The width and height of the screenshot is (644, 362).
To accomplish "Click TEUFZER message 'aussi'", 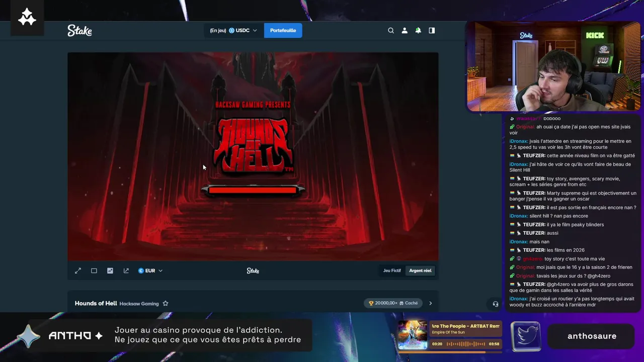I will point(534,233).
